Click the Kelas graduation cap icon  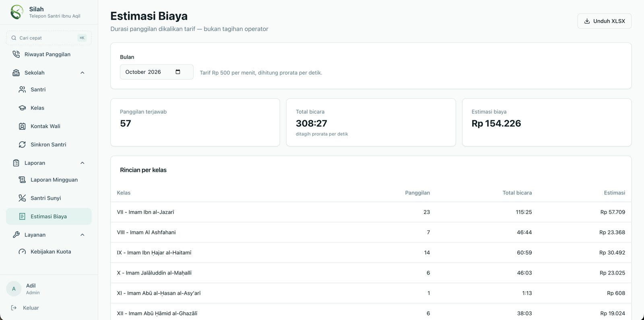pyautogui.click(x=22, y=108)
